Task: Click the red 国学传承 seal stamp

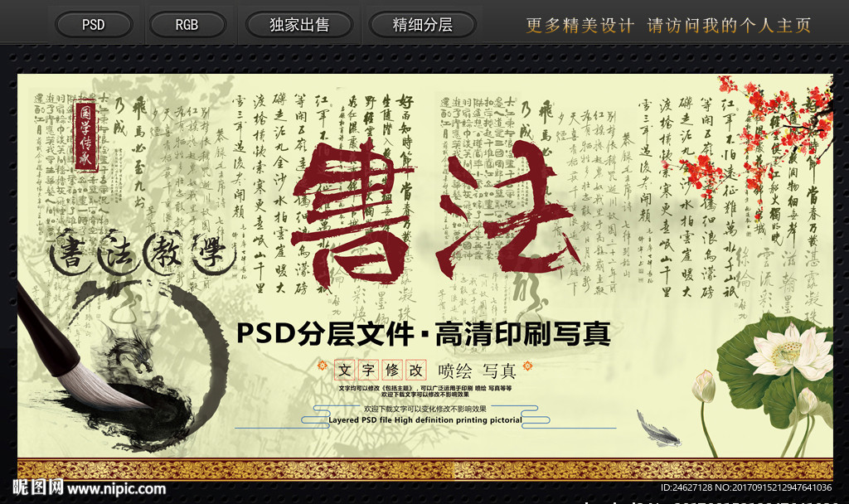Action: pyautogui.click(x=85, y=135)
